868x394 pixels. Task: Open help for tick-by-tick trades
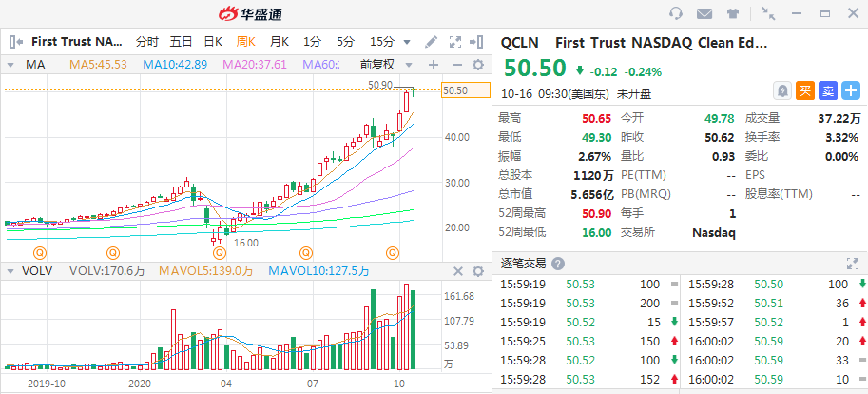click(x=558, y=264)
